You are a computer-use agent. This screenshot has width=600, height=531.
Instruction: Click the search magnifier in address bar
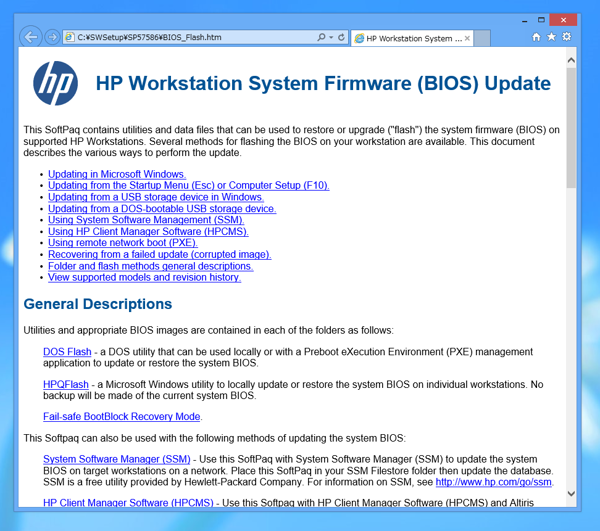(x=321, y=37)
